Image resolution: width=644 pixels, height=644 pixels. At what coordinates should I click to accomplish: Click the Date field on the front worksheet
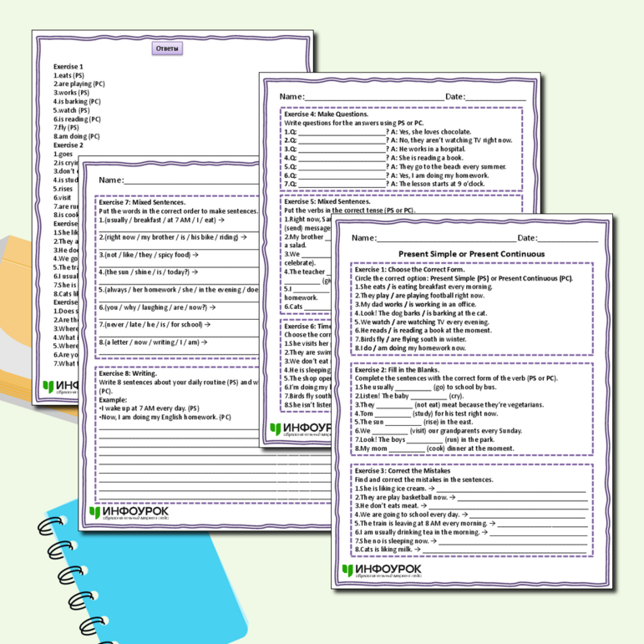(x=569, y=239)
